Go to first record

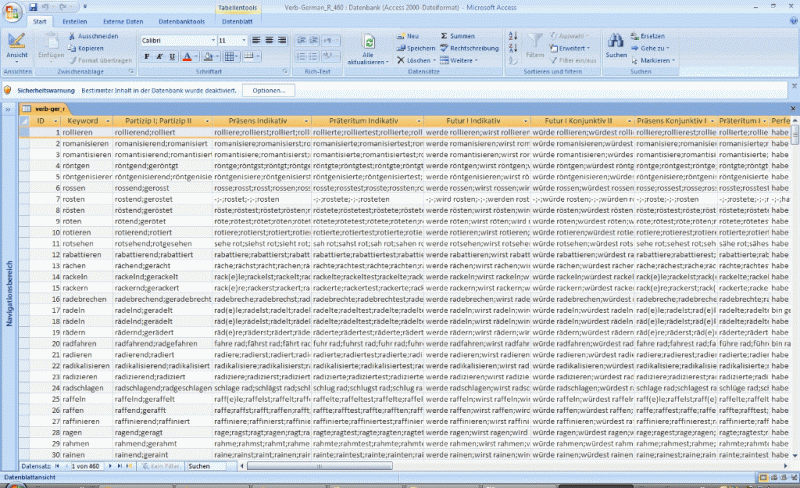tap(57, 466)
